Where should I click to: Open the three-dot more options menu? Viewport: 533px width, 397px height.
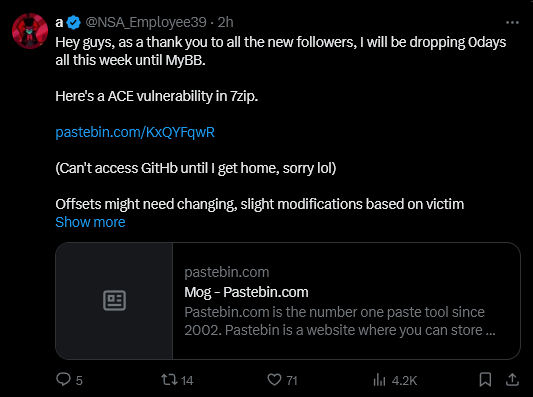512,23
